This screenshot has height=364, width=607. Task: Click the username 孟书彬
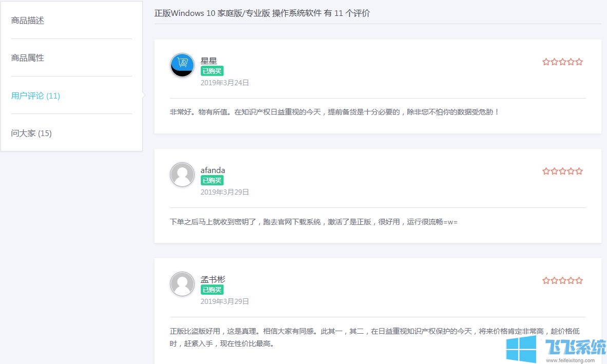[x=213, y=280]
